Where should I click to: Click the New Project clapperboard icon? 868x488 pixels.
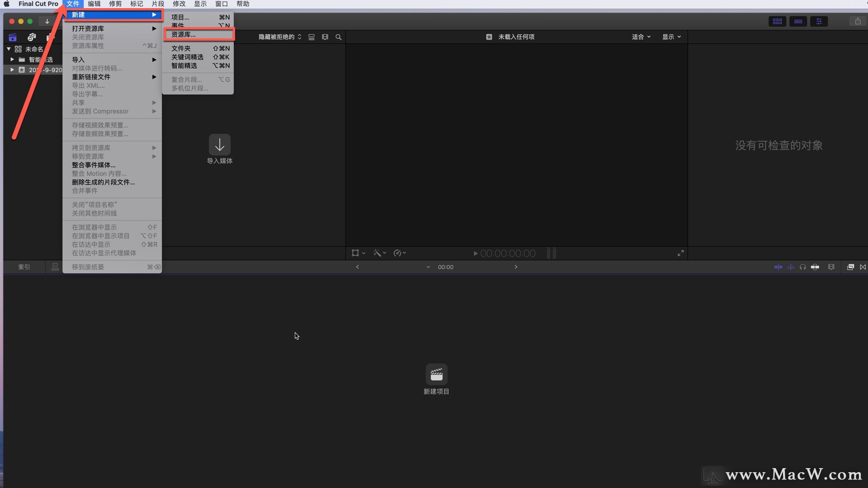[x=436, y=374]
